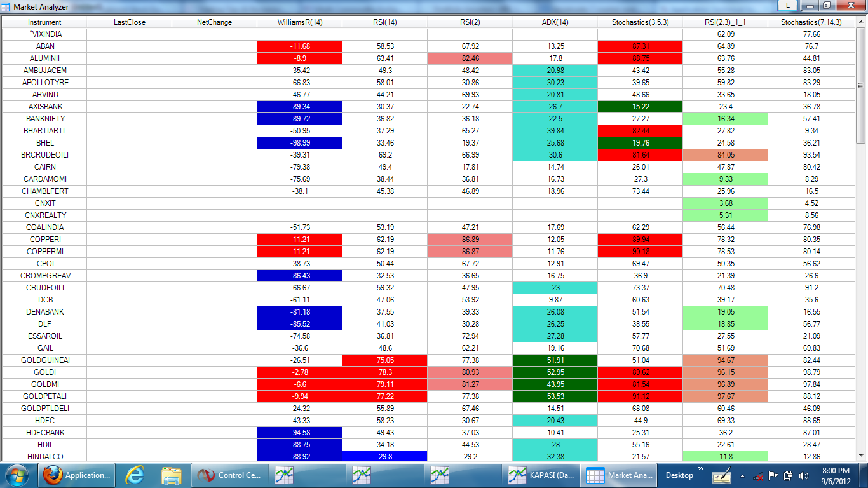Open the Windows Start menu
This screenshot has width=868, height=488.
pyautogui.click(x=18, y=475)
